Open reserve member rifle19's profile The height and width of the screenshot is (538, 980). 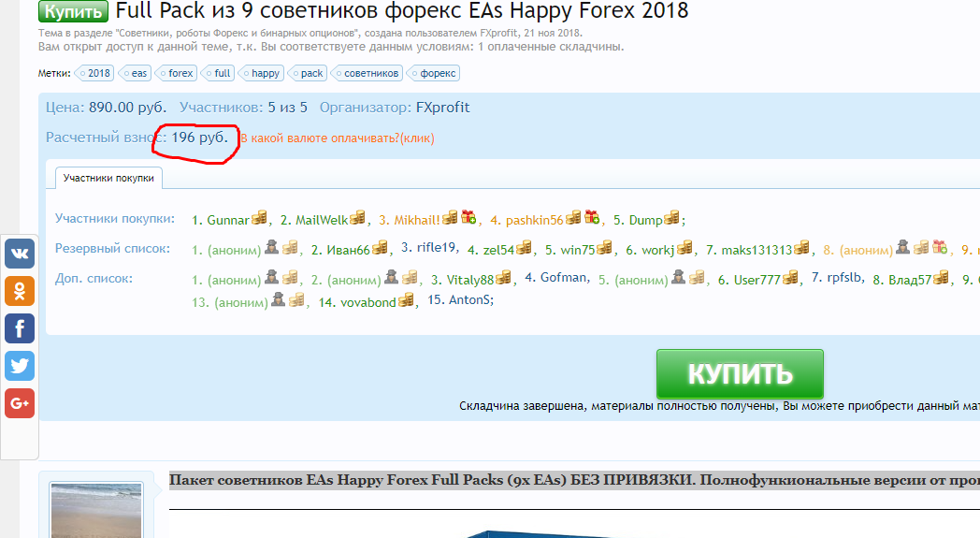coord(437,248)
